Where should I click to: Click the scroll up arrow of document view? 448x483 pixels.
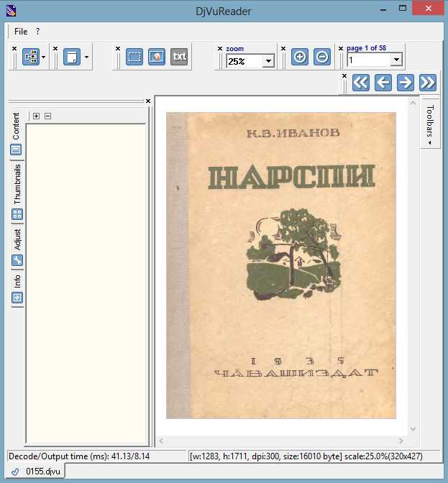[x=413, y=103]
